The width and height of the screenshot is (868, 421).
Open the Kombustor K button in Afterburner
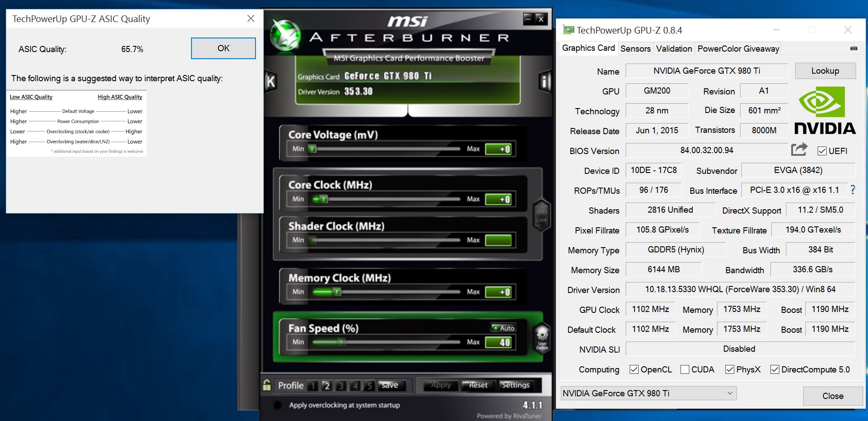click(270, 82)
